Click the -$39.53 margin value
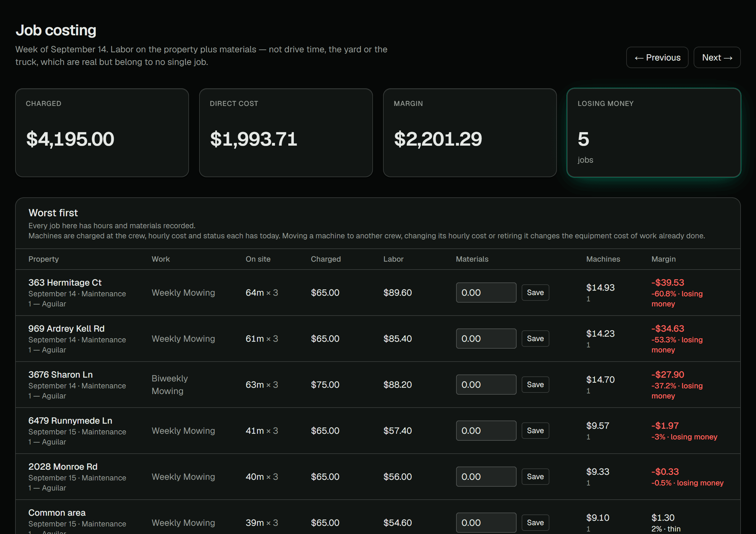The width and height of the screenshot is (756, 534). point(667,283)
